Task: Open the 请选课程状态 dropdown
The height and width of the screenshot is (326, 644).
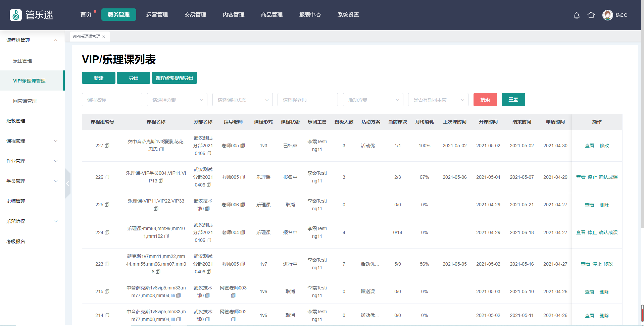Action: click(242, 100)
